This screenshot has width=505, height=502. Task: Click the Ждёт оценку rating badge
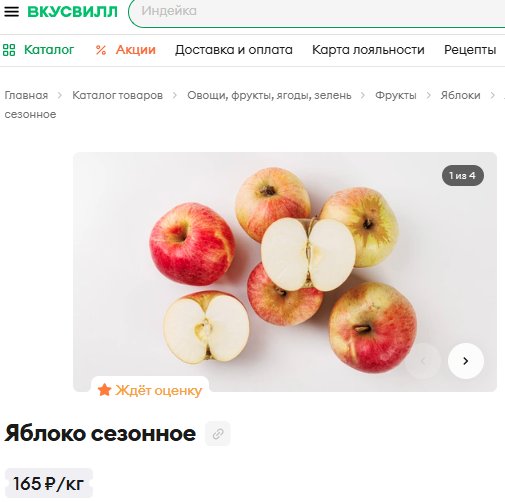[x=150, y=390]
